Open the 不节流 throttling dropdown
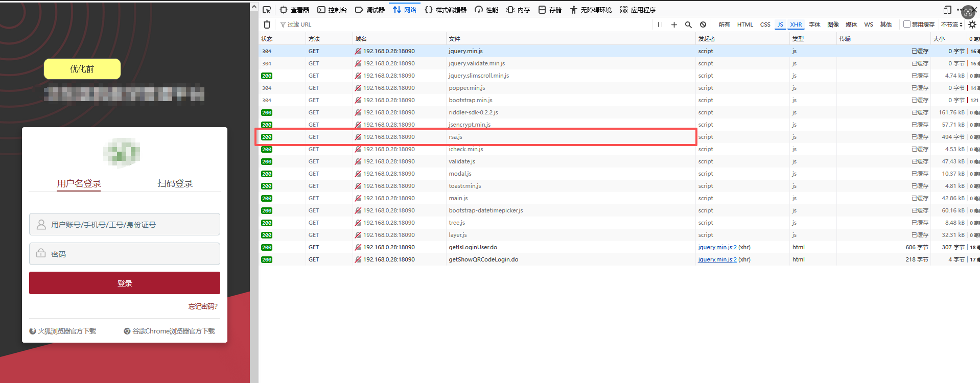The width and height of the screenshot is (980, 383). click(x=952, y=25)
